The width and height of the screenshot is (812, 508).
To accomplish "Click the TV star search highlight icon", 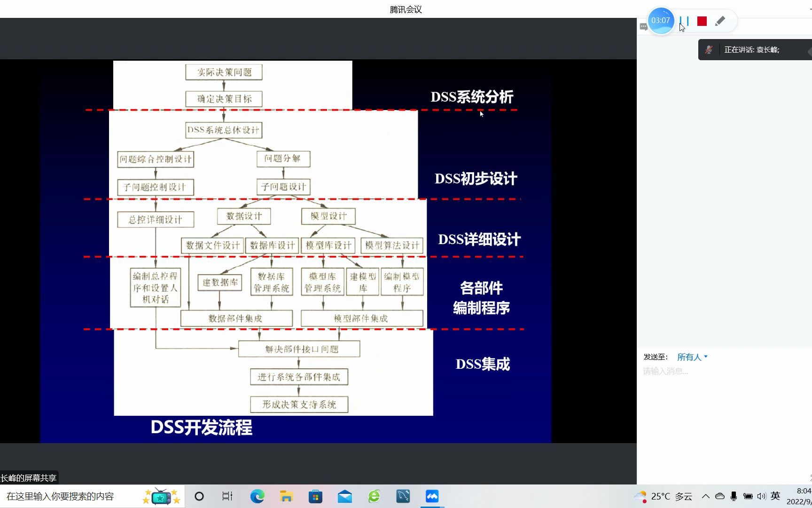I will (x=161, y=496).
